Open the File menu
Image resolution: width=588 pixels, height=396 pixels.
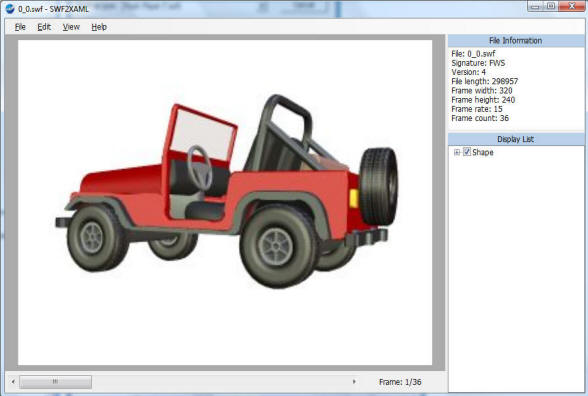pyautogui.click(x=20, y=27)
